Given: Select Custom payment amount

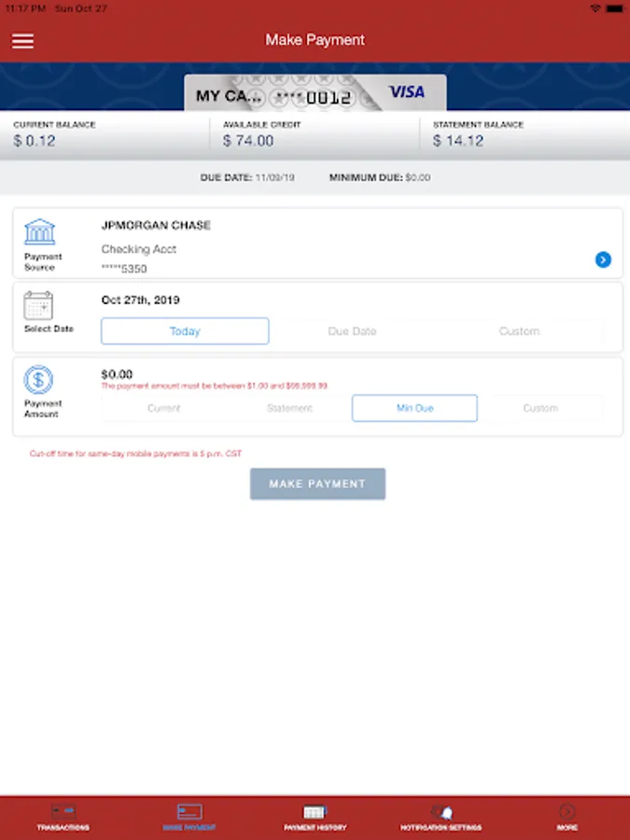Looking at the screenshot, I should tap(540, 408).
